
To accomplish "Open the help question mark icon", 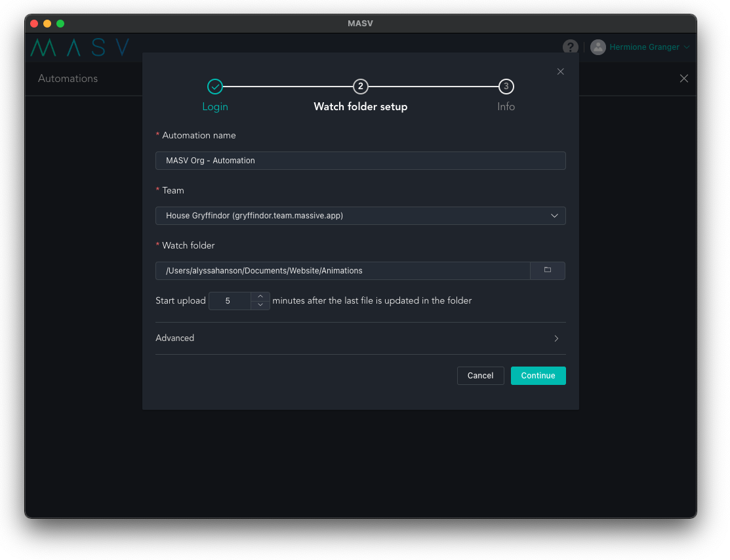I will pos(571,47).
